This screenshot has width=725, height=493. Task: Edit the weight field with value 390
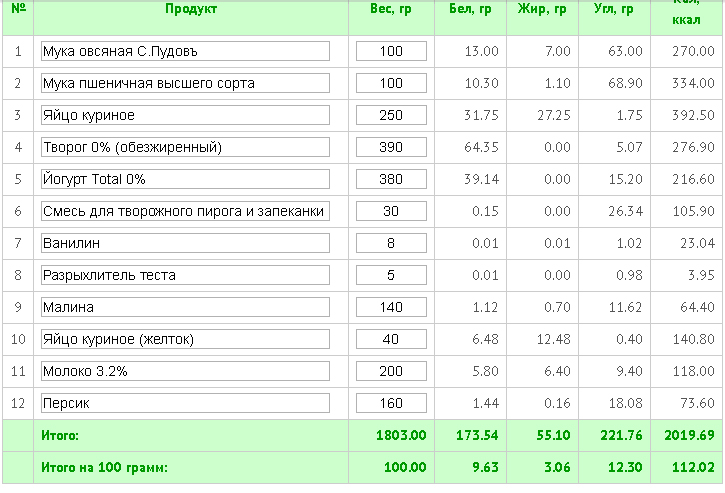[391, 147]
